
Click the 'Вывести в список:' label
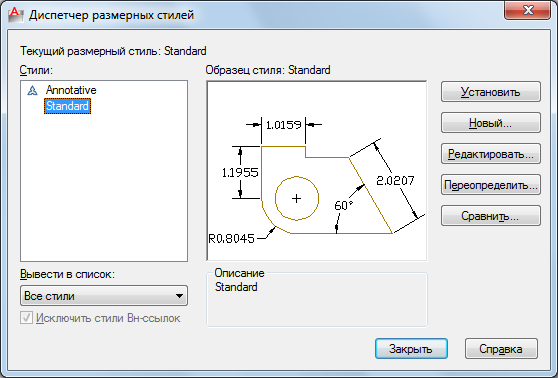pos(67,274)
